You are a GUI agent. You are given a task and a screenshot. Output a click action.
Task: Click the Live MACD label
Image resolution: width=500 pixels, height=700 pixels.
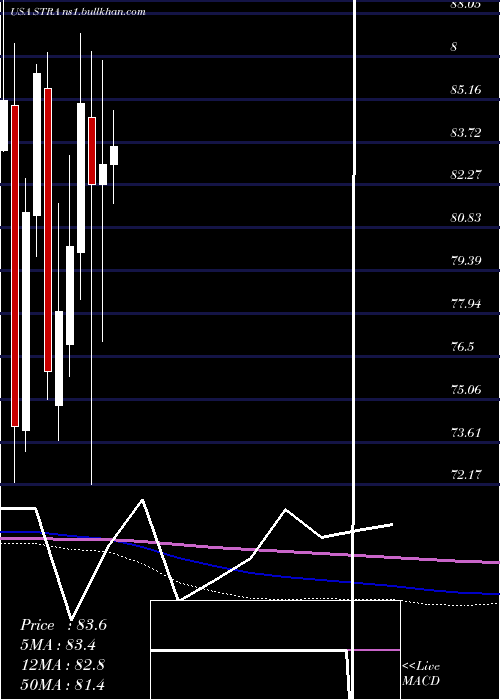click(x=421, y=673)
